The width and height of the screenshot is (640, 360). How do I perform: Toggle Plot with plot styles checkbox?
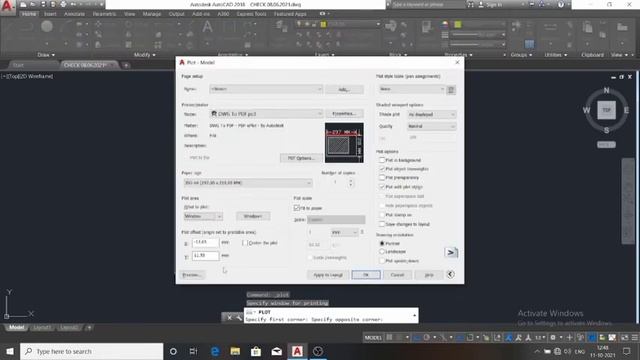pos(382,187)
